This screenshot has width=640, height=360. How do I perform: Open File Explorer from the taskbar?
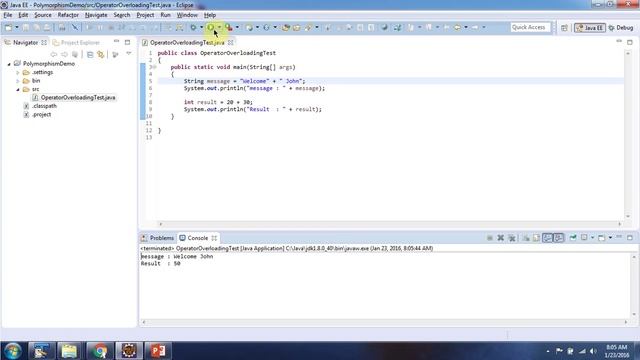point(69,351)
